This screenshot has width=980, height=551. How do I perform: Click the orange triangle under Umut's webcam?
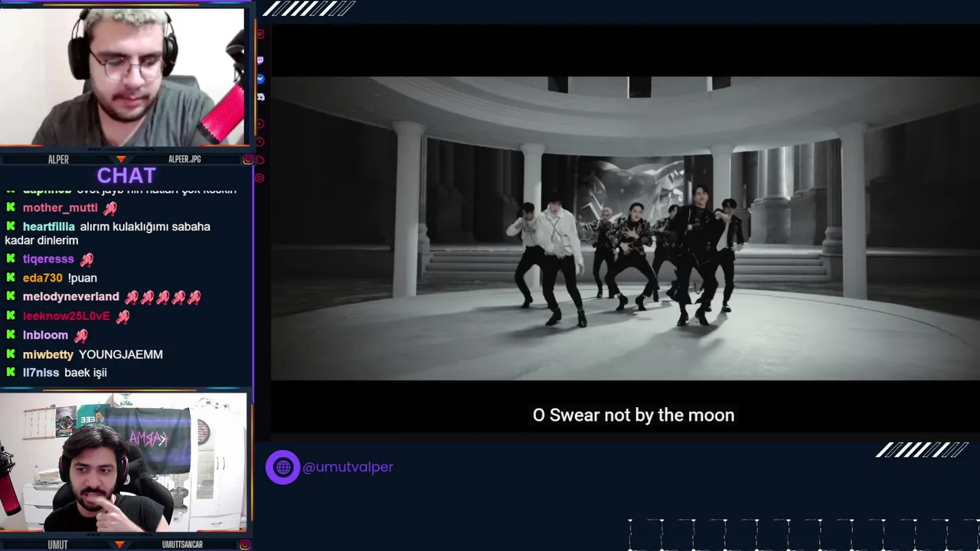coord(120,544)
